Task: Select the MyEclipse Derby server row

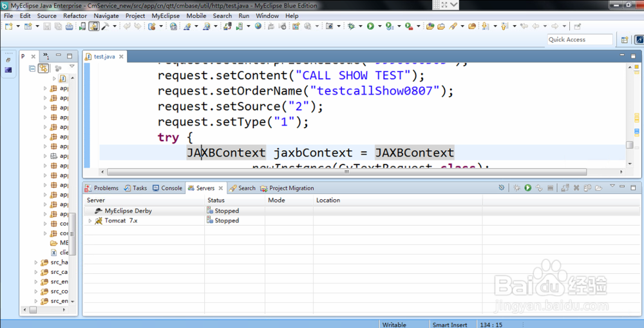Action: pos(363,211)
